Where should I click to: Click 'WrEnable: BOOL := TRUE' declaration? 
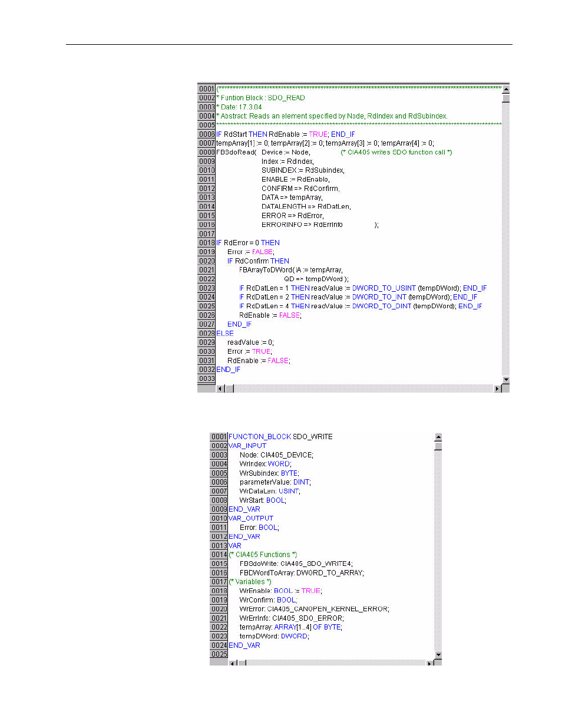[281, 591]
